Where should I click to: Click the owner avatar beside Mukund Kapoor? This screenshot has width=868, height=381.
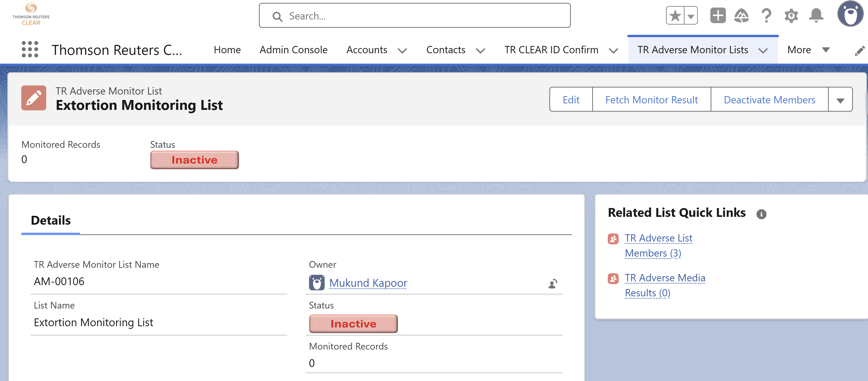pyautogui.click(x=317, y=283)
